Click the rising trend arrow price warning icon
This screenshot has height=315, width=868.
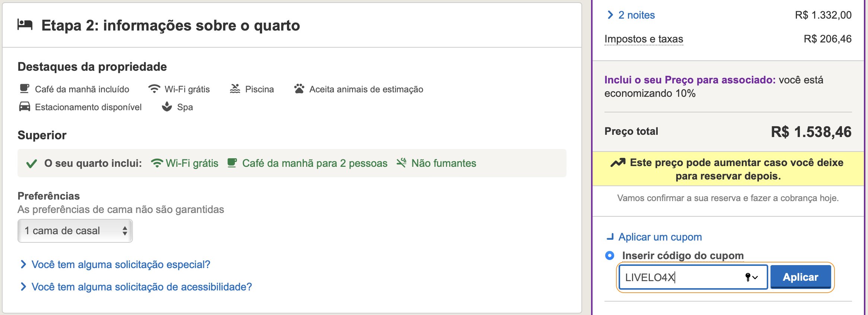pos(618,163)
